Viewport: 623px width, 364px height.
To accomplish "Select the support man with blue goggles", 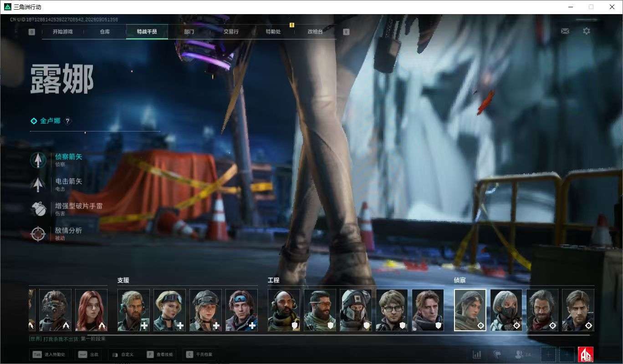I will tap(241, 310).
